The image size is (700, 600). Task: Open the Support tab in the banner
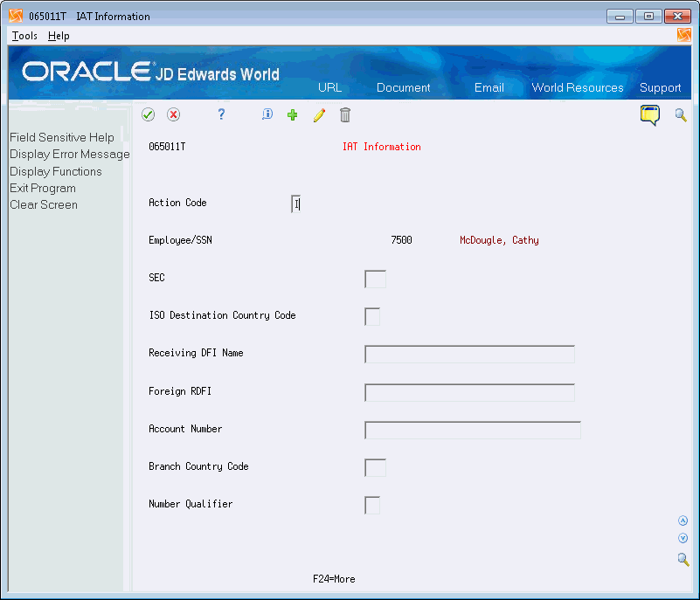tap(661, 87)
